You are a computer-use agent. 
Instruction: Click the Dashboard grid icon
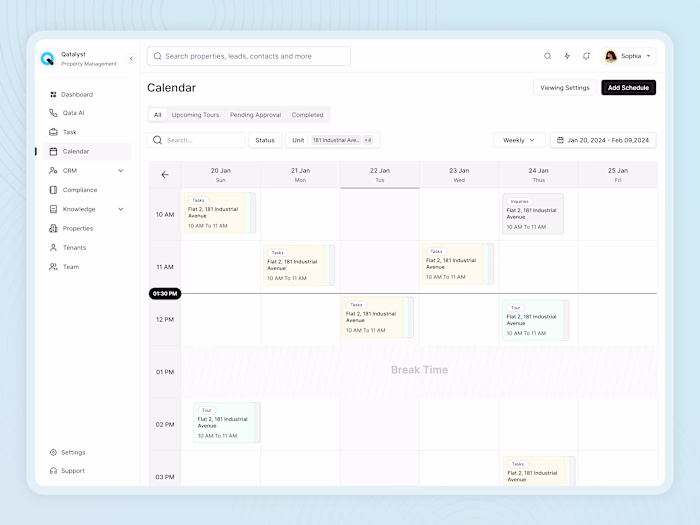(x=53, y=95)
